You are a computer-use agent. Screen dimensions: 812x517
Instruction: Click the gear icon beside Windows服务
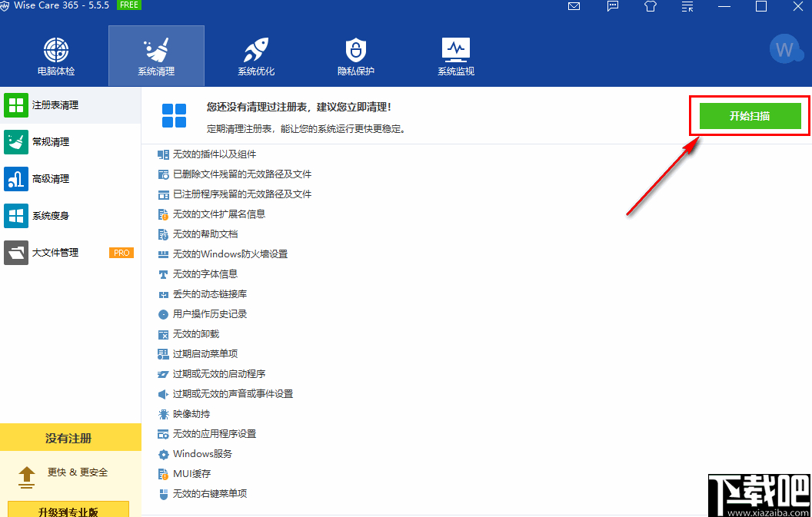point(163,454)
